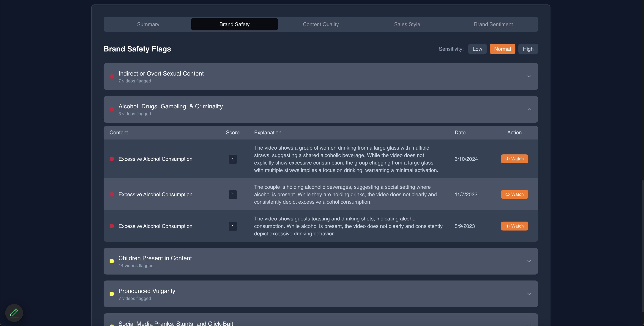644x326 pixels.
Task: Go to the Summary tab
Action: tap(148, 24)
